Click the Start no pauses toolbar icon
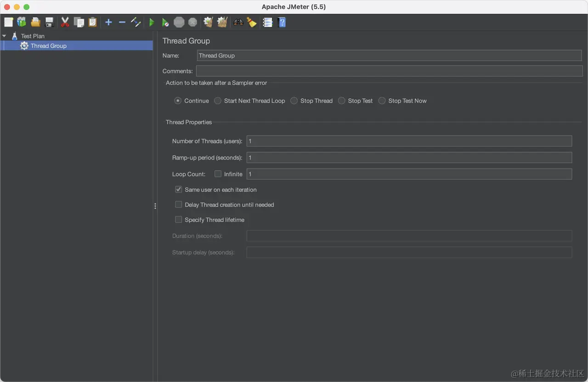The width and height of the screenshot is (588, 382). click(165, 22)
